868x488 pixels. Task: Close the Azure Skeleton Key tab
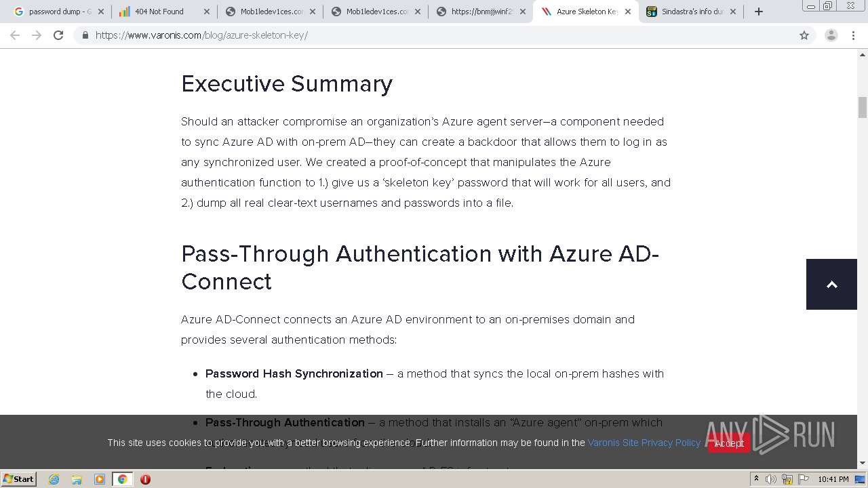[628, 12]
